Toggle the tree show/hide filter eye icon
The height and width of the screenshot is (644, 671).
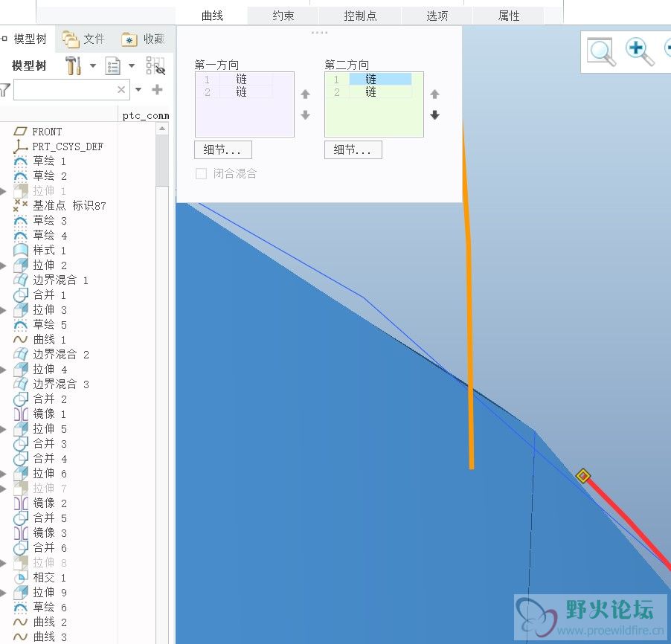(155, 66)
